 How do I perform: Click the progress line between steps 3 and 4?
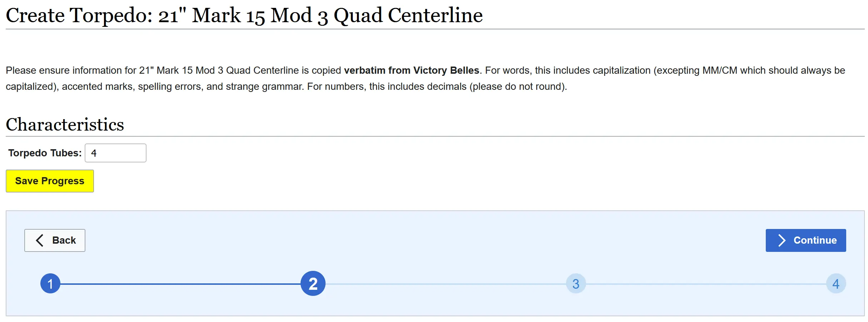coord(706,284)
